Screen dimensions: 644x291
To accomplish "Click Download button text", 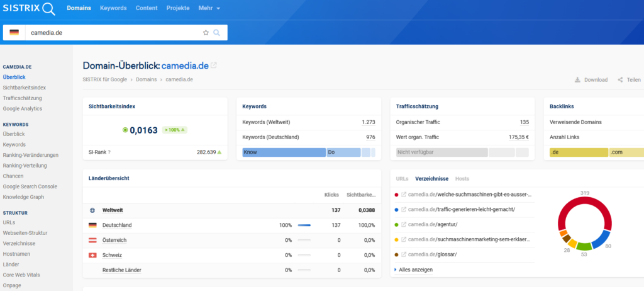I will pos(596,80).
